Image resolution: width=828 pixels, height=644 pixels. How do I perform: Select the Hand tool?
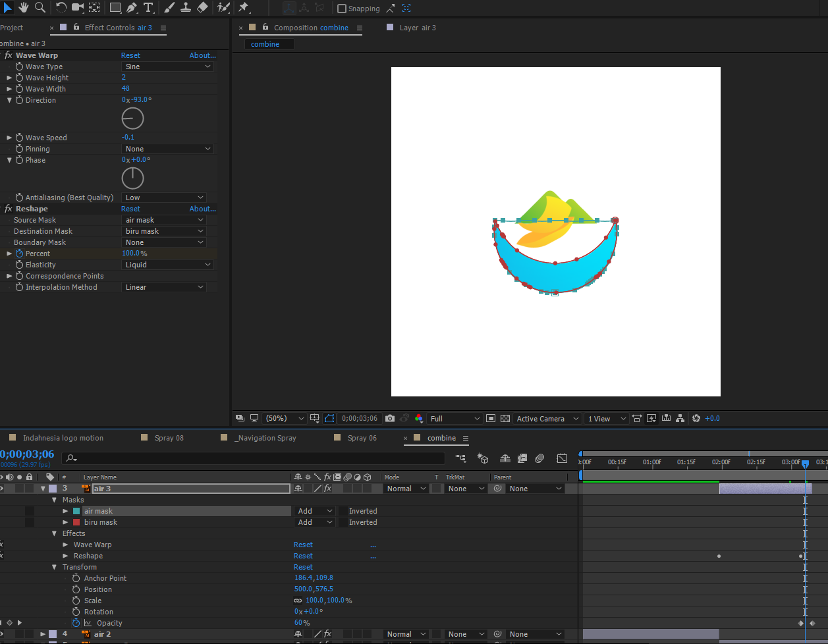tap(24, 8)
